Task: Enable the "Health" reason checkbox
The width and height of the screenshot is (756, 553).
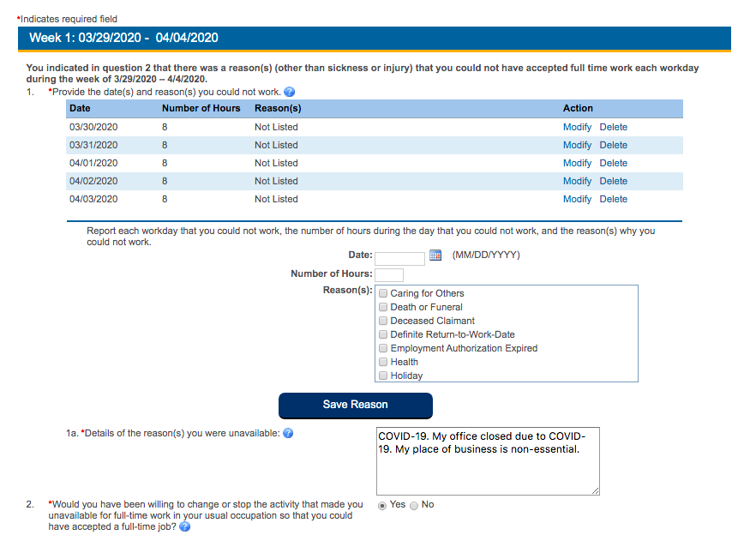Action: click(x=382, y=362)
